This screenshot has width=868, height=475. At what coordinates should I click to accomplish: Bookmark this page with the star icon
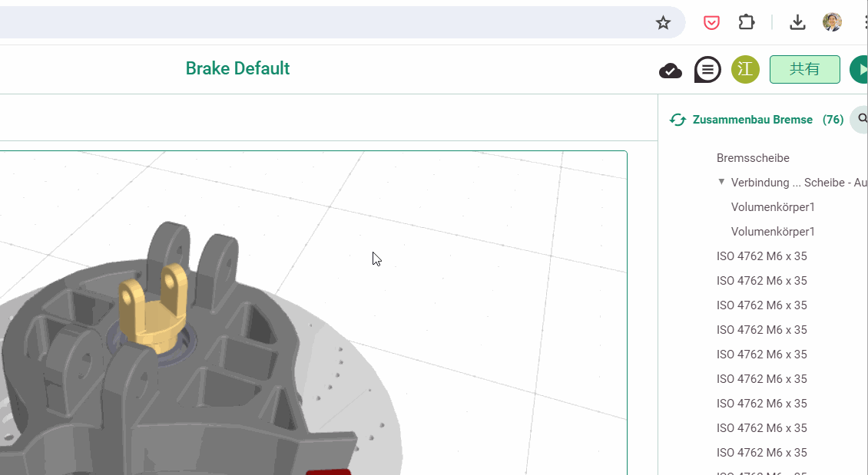pyautogui.click(x=663, y=22)
